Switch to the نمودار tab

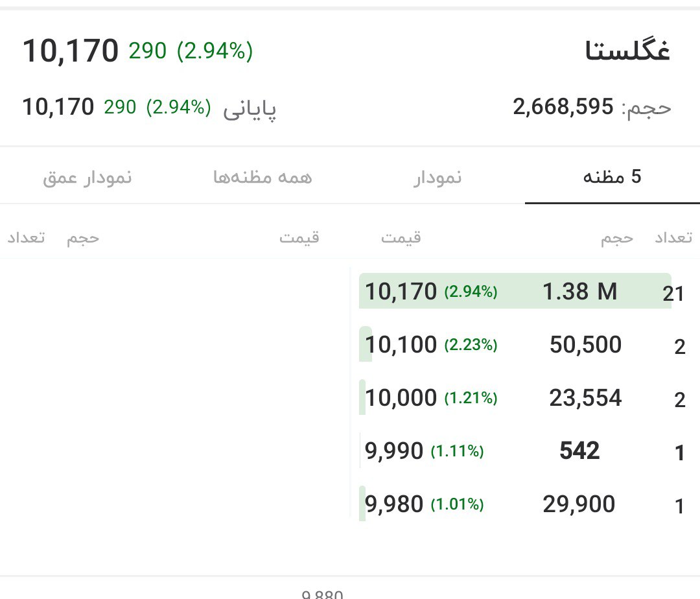tap(438, 177)
